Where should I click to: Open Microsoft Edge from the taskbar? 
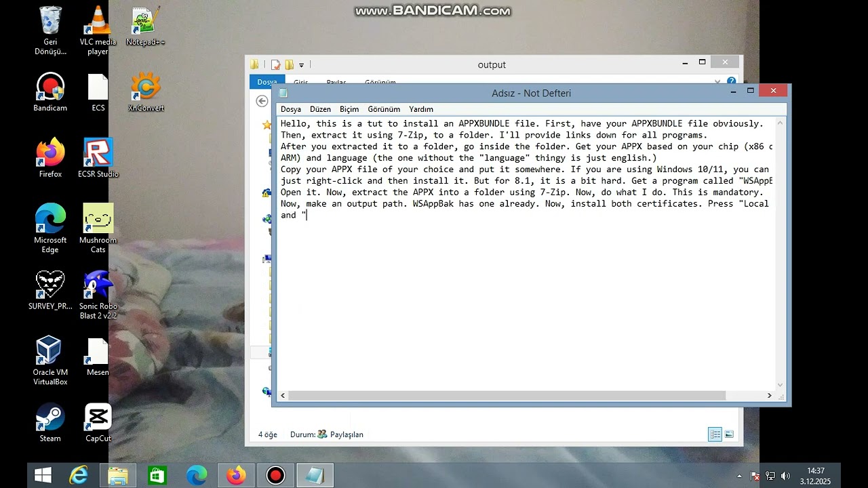197,476
